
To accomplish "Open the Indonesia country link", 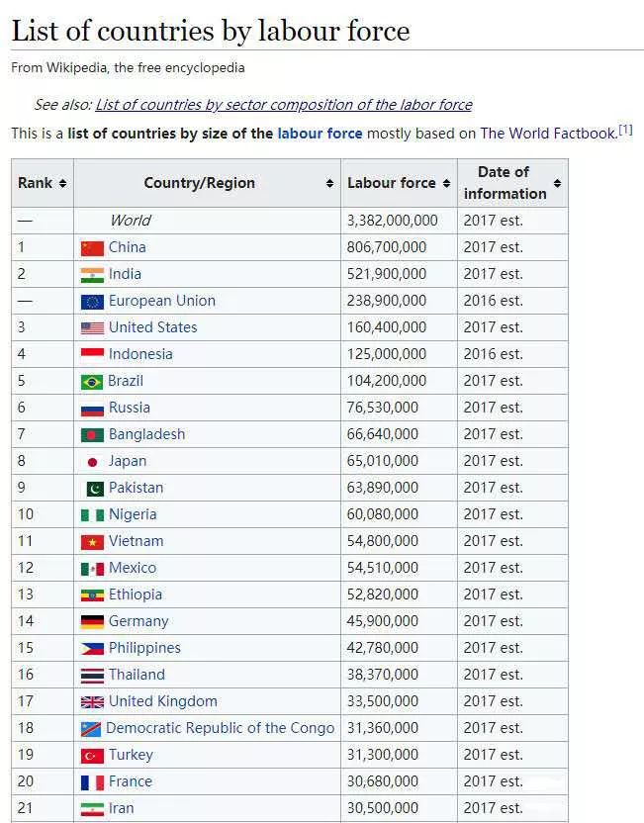I will click(x=140, y=354).
